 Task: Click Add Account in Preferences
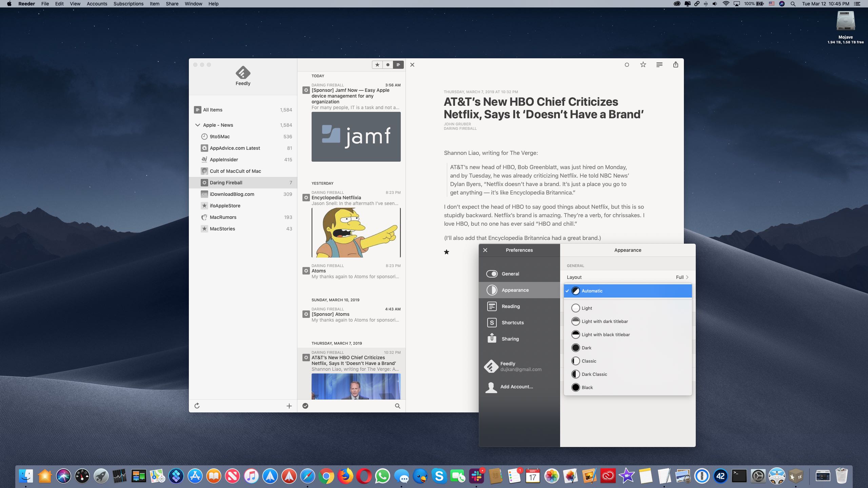pyautogui.click(x=519, y=387)
